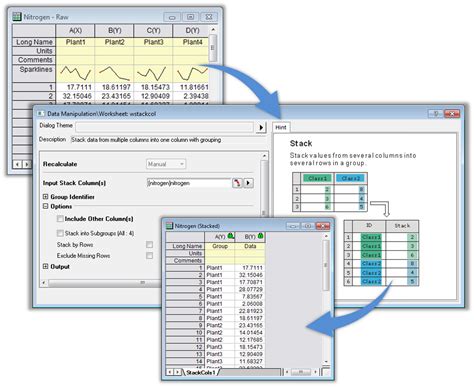Select the Hint tab

(281, 127)
